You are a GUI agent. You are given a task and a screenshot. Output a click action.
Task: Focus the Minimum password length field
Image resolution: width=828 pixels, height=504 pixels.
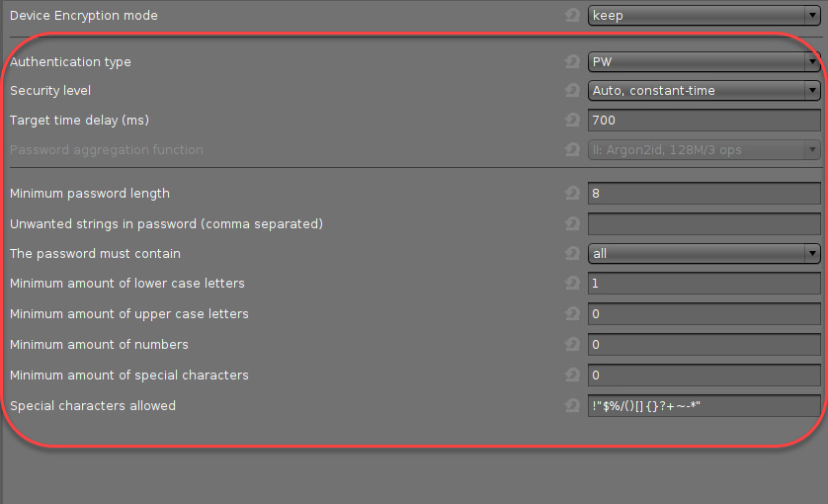pos(704,194)
